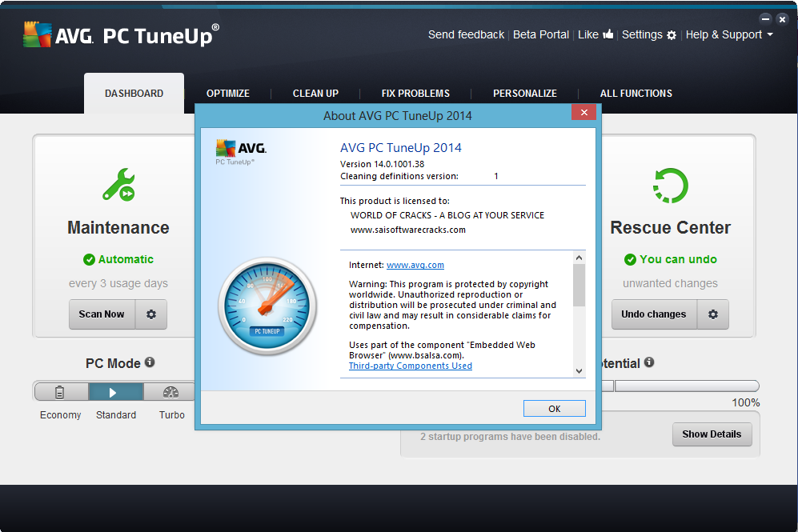
Task: Click the PC Mode info icon
Action: coord(150,362)
